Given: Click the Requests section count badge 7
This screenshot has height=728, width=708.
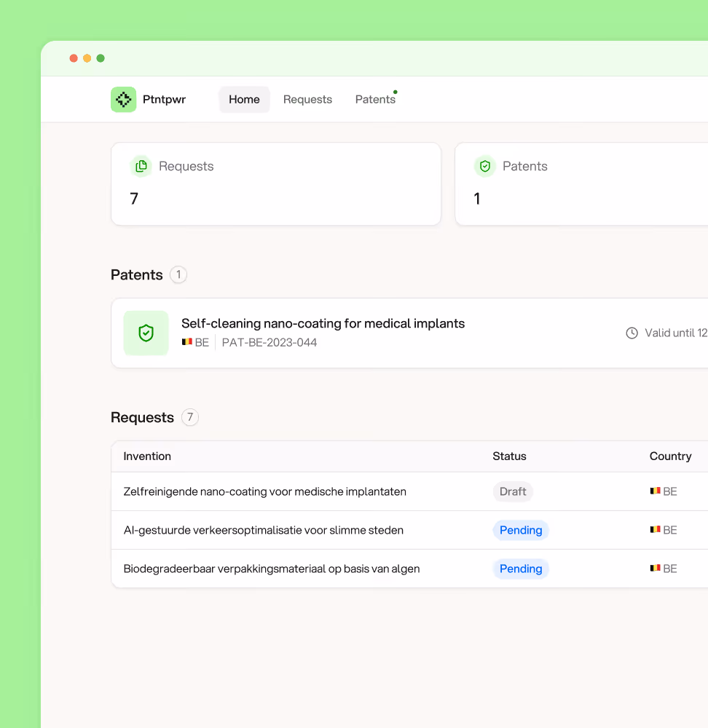Looking at the screenshot, I should coord(190,417).
